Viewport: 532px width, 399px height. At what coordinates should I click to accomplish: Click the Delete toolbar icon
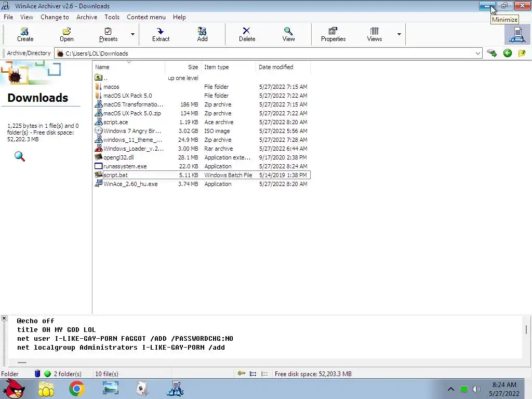(x=247, y=34)
